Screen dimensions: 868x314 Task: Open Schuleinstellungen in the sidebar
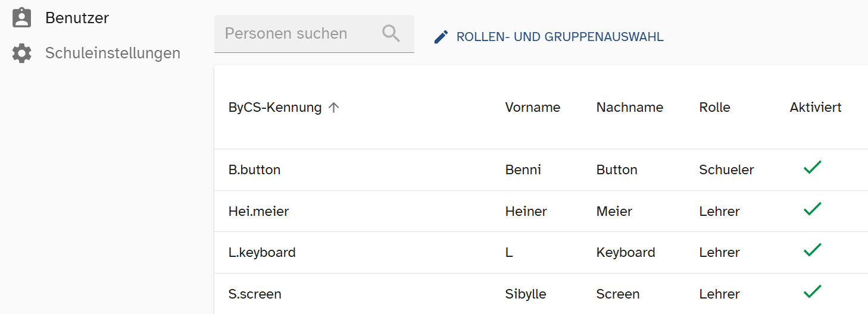113,53
